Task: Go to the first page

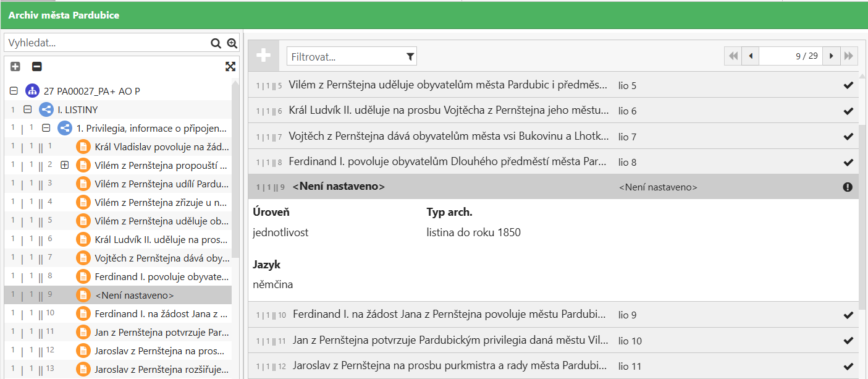Action: pyautogui.click(x=733, y=56)
